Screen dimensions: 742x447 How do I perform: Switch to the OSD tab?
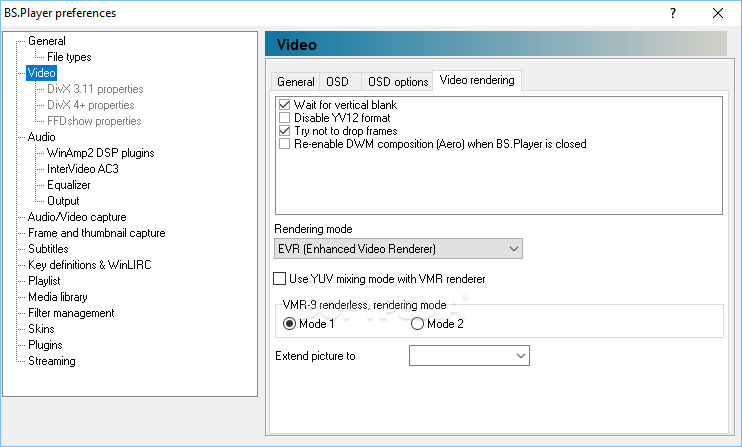[x=340, y=82]
